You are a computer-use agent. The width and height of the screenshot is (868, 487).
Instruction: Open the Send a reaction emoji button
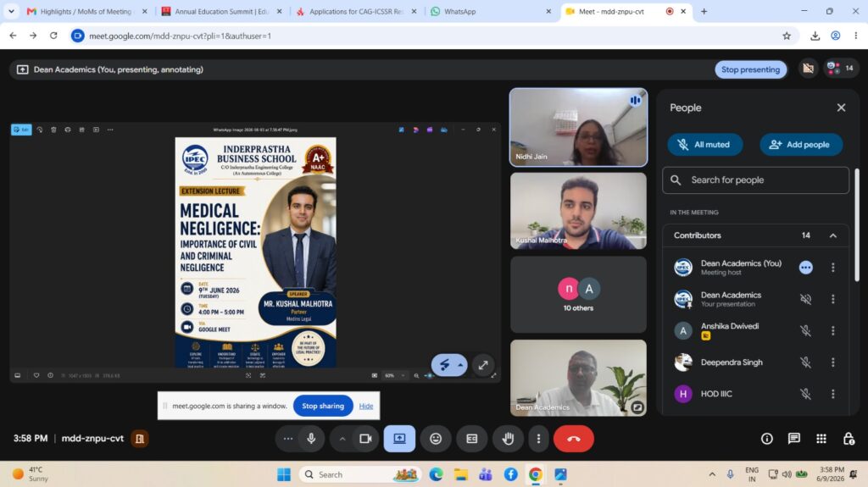pos(436,439)
